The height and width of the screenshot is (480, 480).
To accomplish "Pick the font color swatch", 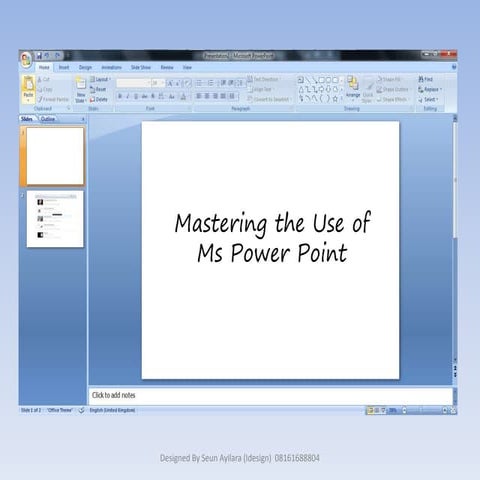I will [x=183, y=97].
